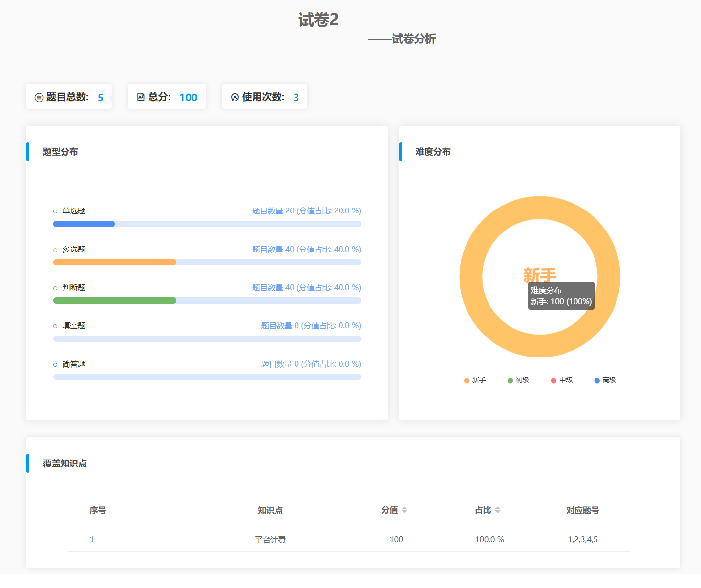Click the 判断题 green progress bar
Screen dimensions: 701x588
(115, 300)
